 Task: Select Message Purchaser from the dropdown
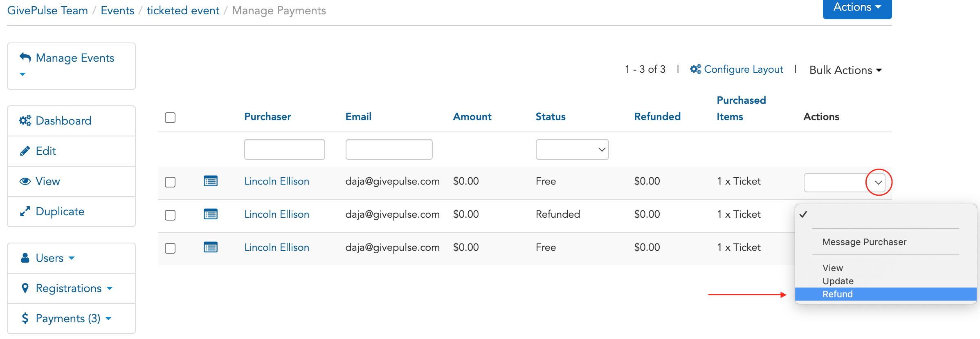click(864, 242)
